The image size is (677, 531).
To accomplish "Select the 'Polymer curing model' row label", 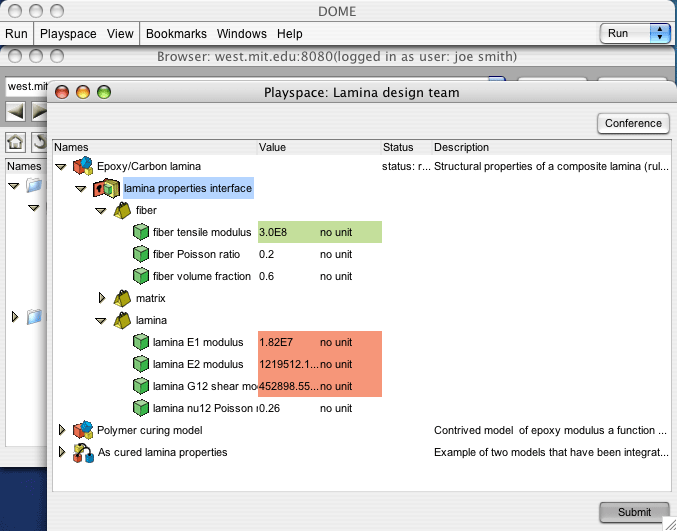I will [149, 430].
